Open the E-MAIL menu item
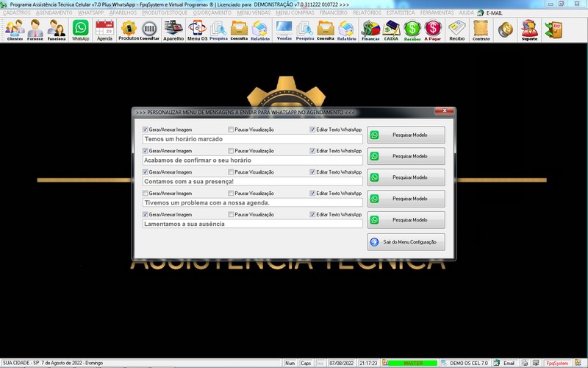588x368 pixels. pyautogui.click(x=490, y=13)
